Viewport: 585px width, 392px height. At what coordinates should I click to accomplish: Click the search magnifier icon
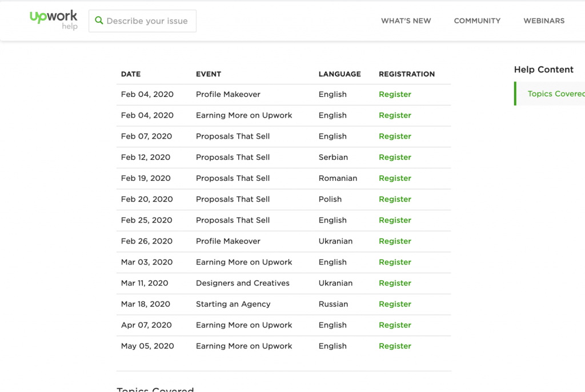tap(99, 21)
